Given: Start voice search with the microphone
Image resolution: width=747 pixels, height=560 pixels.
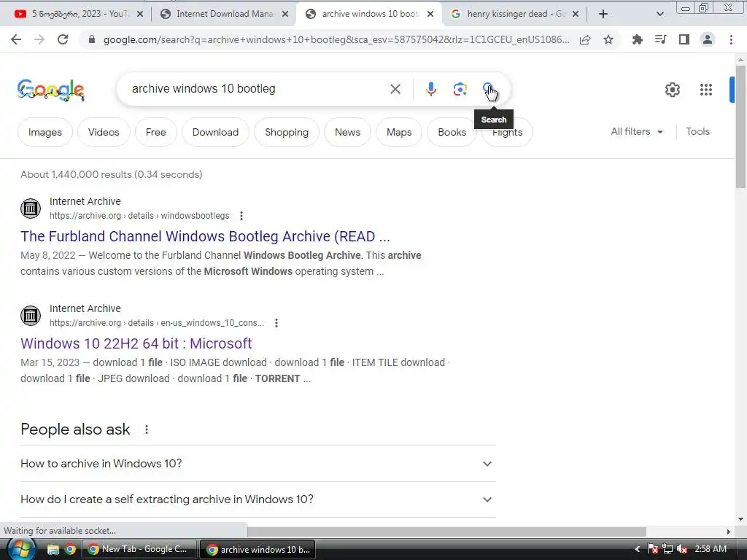Looking at the screenshot, I should tap(430, 89).
